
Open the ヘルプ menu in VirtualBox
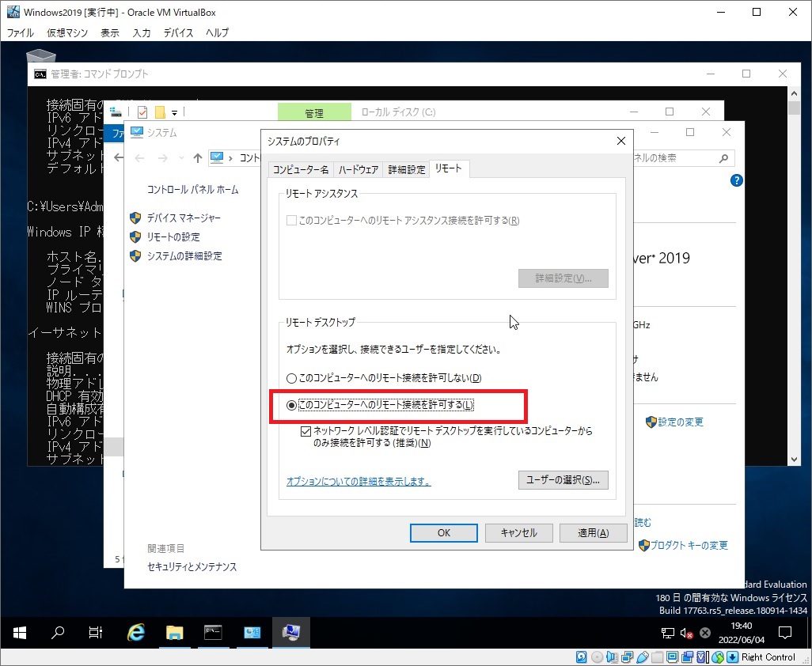[217, 32]
